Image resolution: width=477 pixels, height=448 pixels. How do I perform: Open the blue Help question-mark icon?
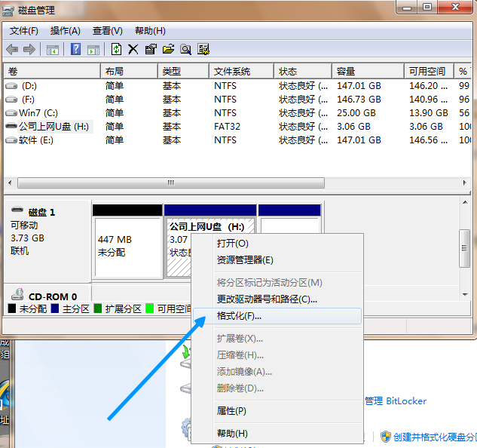pos(76,49)
